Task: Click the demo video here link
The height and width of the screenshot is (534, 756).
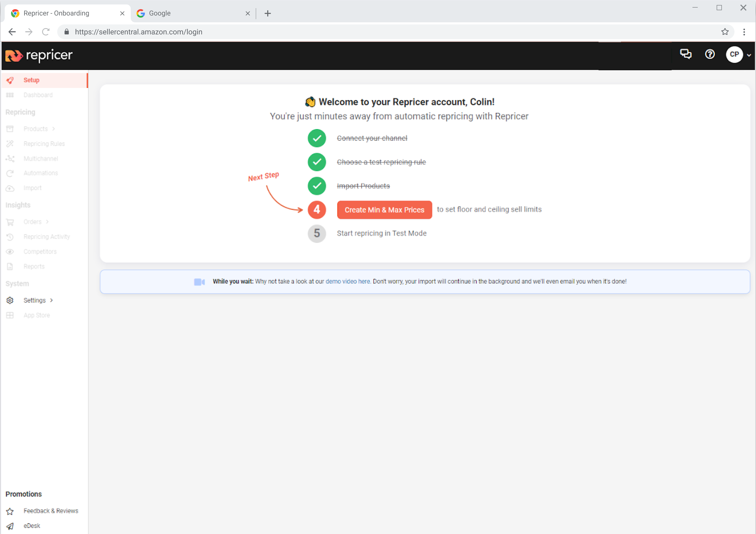Action: pyautogui.click(x=348, y=281)
